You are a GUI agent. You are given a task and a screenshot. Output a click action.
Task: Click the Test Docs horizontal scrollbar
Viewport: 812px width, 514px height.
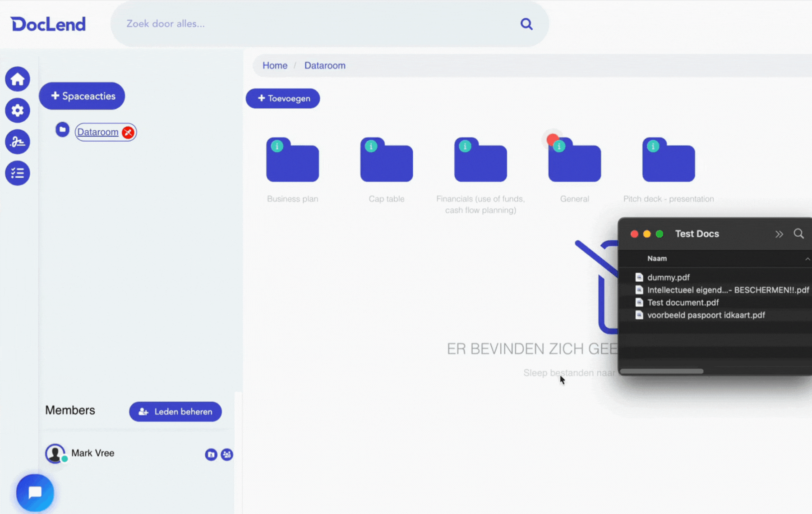tap(662, 371)
